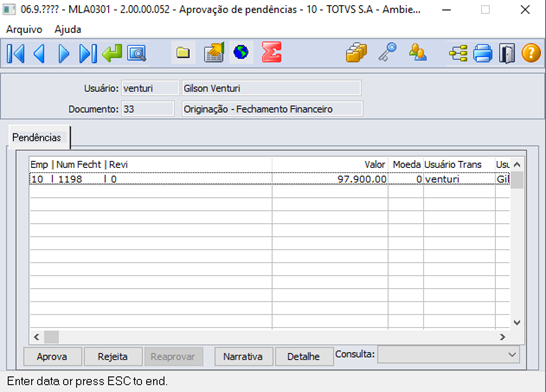Click the Moeda column header
Screen dimensions: 546x392
[x=406, y=165]
